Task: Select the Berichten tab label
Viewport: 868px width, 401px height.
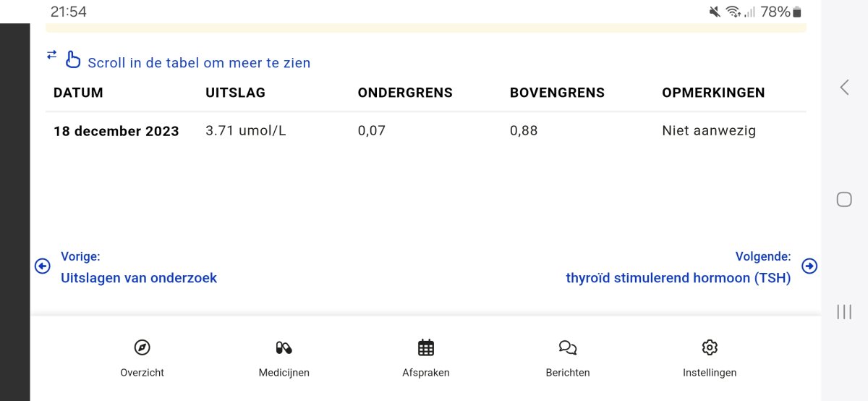Action: click(x=568, y=373)
